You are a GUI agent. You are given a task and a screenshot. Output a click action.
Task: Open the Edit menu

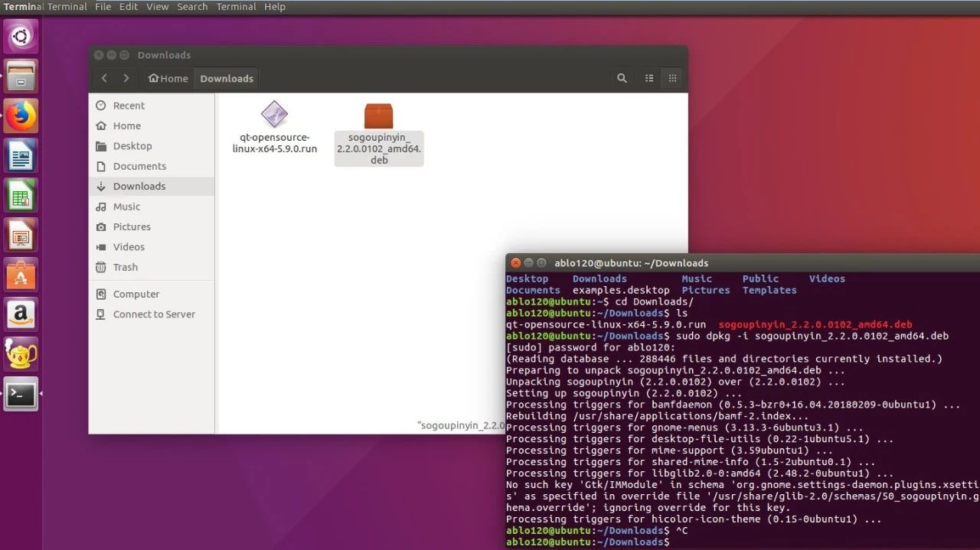point(129,7)
